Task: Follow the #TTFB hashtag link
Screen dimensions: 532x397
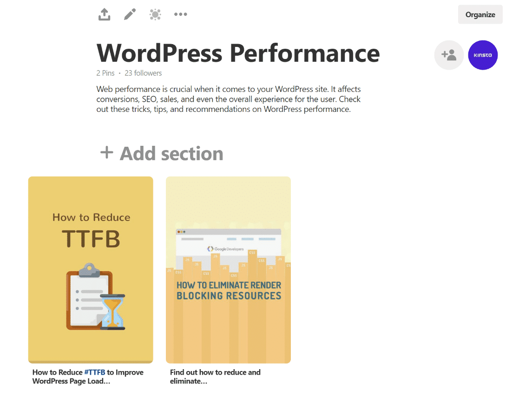Action: coord(95,372)
